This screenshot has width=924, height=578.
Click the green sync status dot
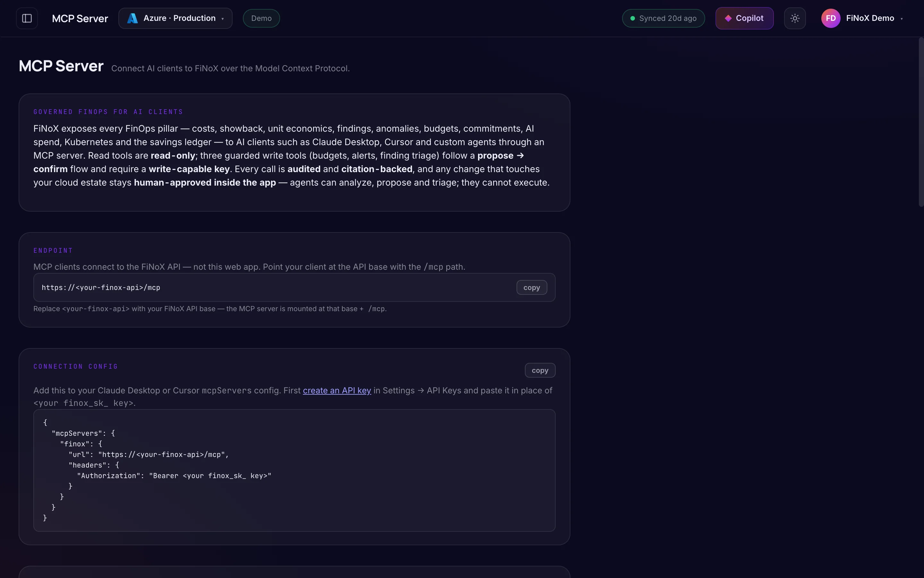(632, 18)
